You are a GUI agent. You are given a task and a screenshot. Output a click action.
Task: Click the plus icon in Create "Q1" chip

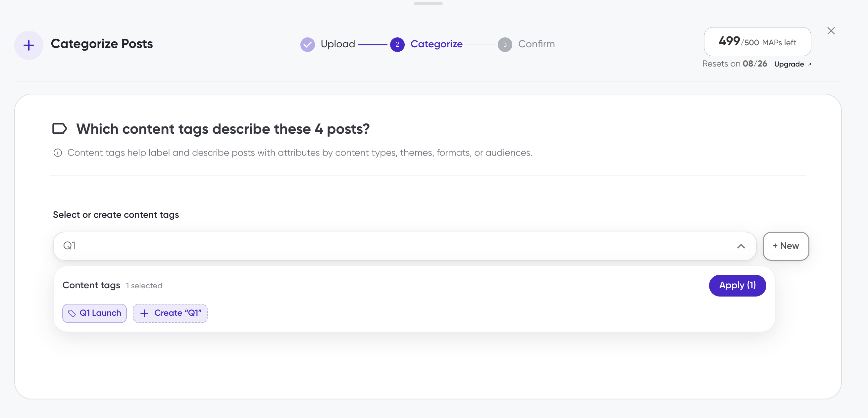(x=144, y=313)
